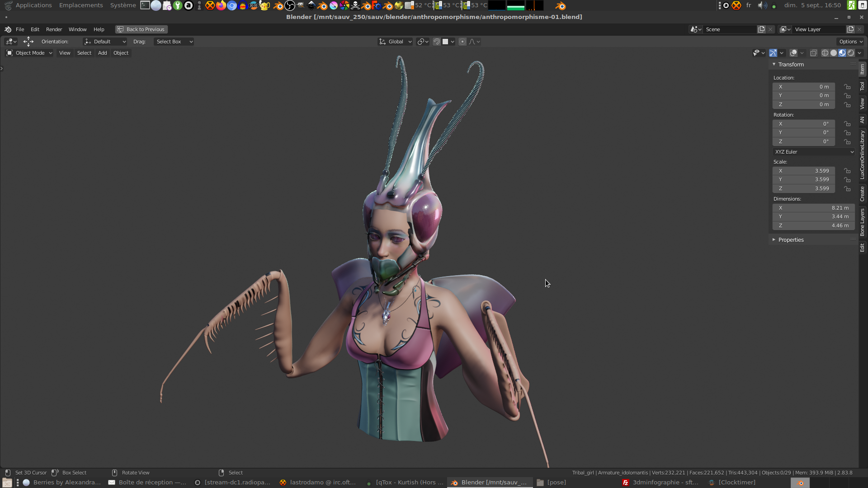Open the Default orientation dropdown
The width and height of the screenshot is (868, 488).
[x=105, y=42]
